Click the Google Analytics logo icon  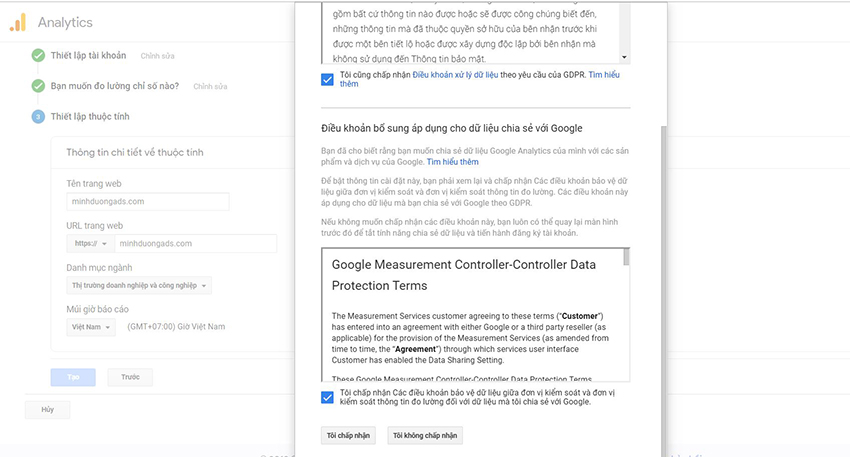(x=18, y=22)
